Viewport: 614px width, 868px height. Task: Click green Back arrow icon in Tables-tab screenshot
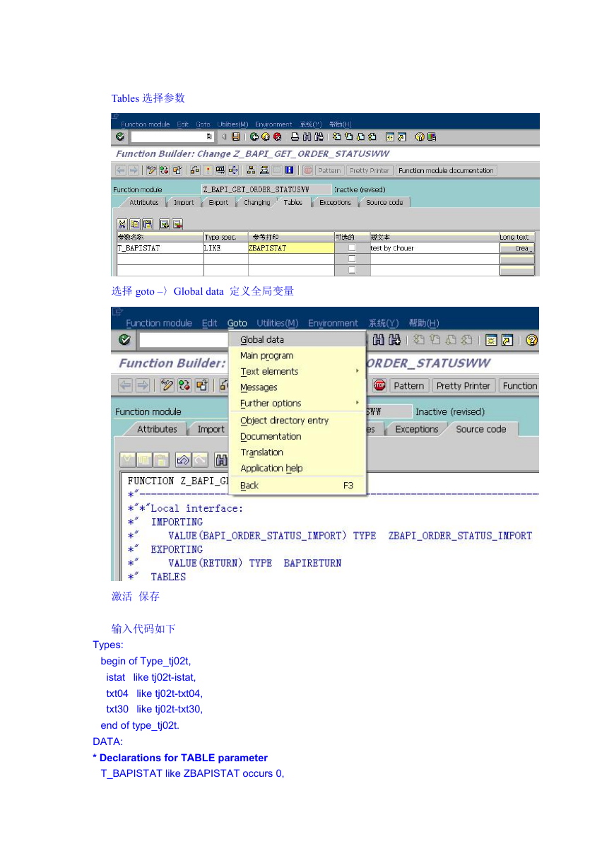point(254,136)
